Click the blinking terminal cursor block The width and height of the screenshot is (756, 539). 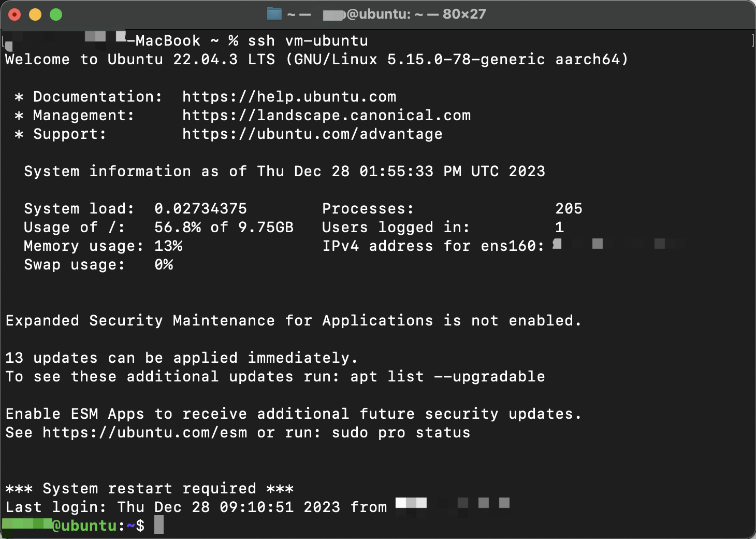159,524
